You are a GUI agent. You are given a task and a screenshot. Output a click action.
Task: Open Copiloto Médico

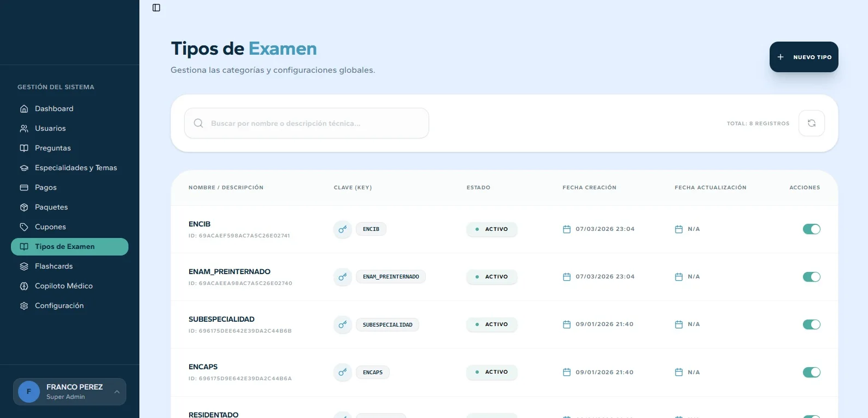click(69, 286)
